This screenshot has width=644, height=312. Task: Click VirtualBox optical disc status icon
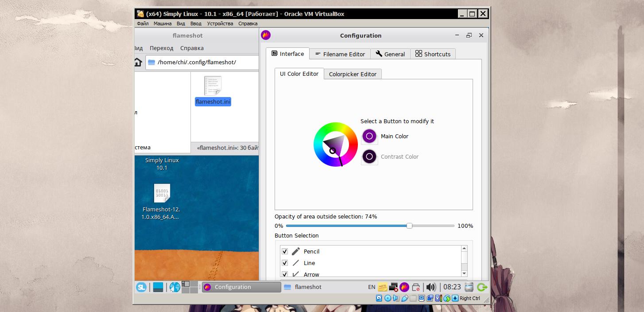point(388,298)
